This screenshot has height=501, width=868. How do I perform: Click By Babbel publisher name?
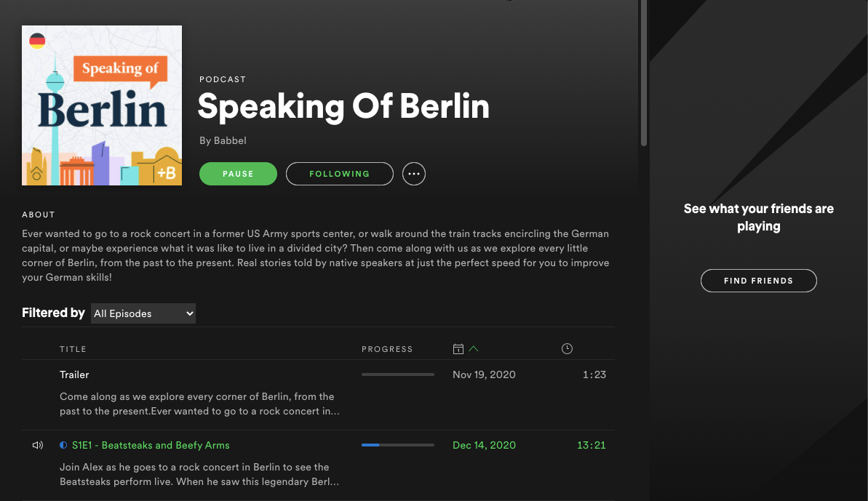pos(223,140)
